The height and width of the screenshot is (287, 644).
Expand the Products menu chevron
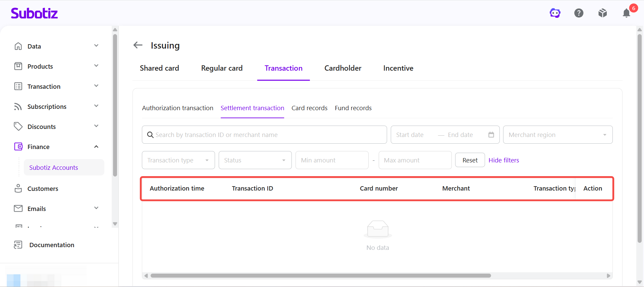96,66
